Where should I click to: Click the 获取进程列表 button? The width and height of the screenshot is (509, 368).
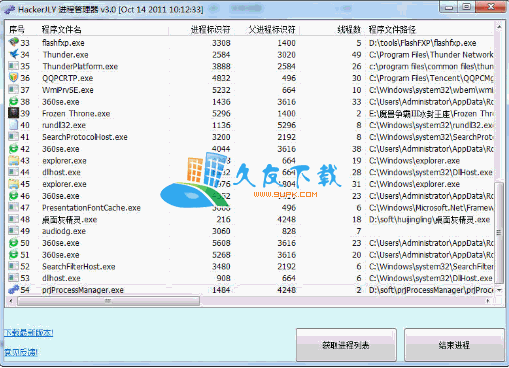346,345
